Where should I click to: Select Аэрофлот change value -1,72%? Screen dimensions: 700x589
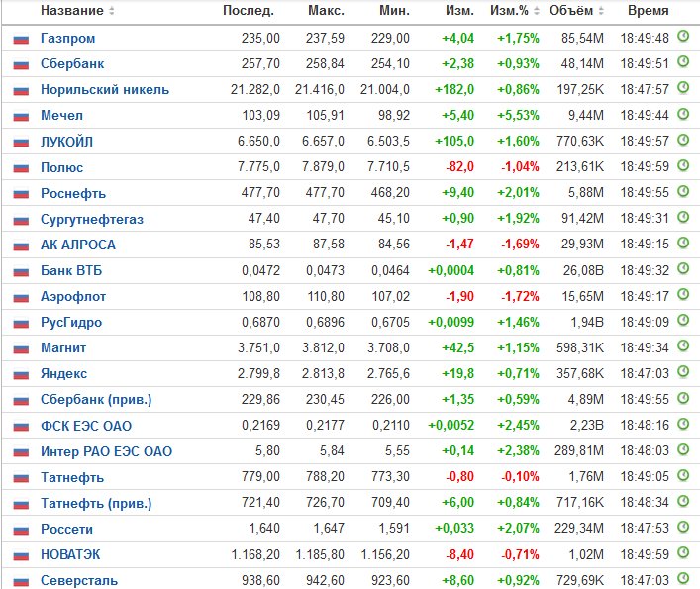coord(520,296)
